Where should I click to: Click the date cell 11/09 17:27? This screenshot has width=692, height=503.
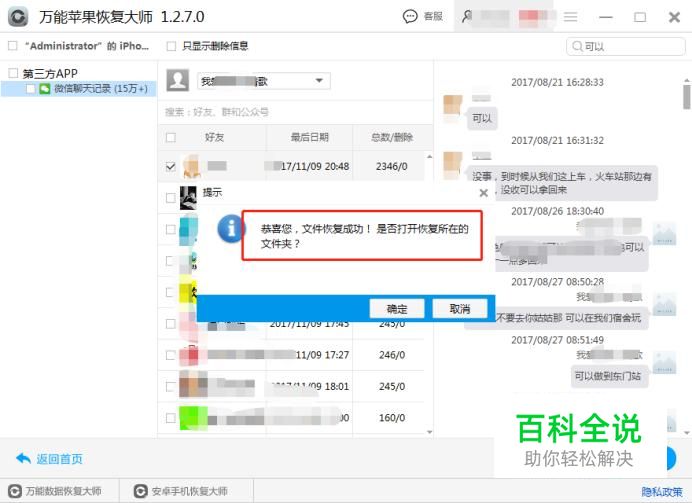pyautogui.click(x=322, y=355)
